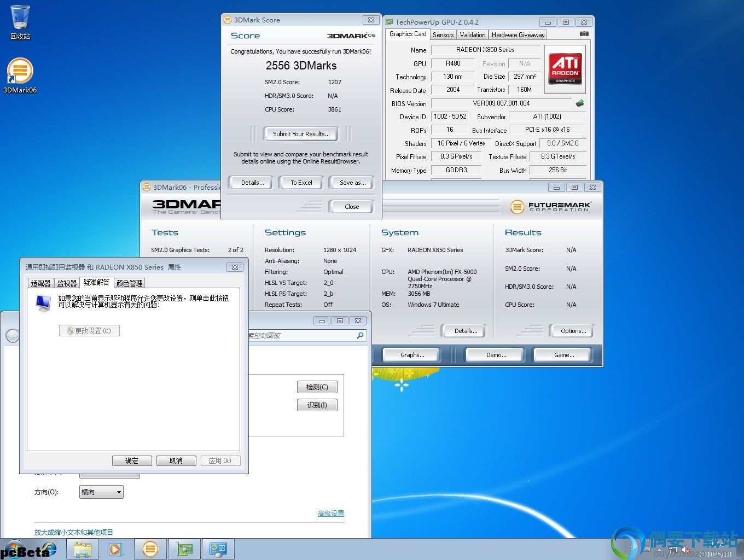Click the GPU-Z Name field RADEON X850 Series
This screenshot has height=560, width=744.
point(485,50)
